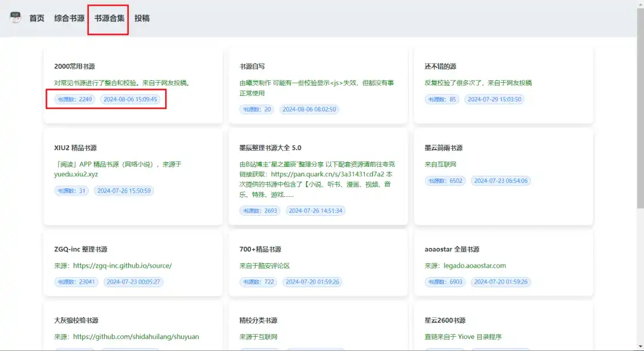Click the zgq-inc.github.io/source link
This screenshot has height=351, width=644.
(122, 266)
